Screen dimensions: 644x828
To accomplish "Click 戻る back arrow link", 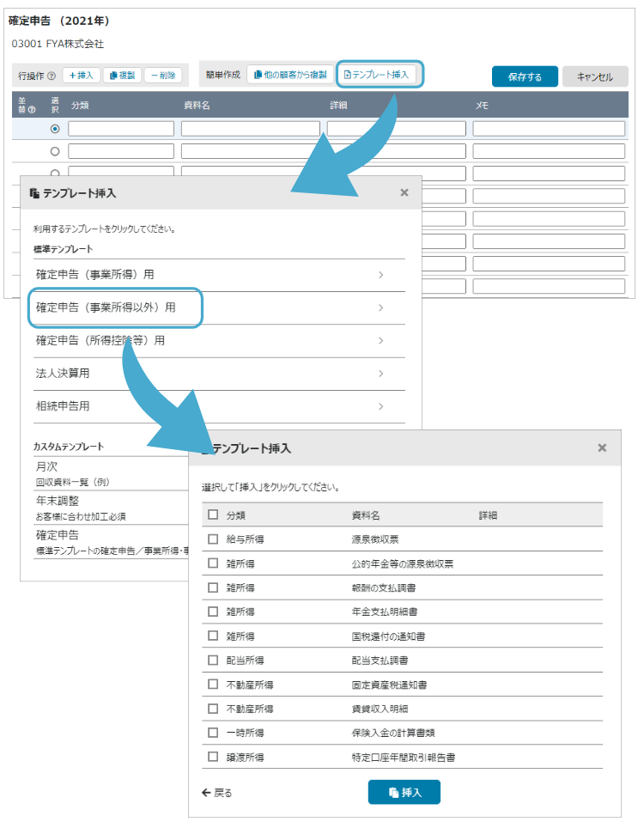I will [216, 793].
